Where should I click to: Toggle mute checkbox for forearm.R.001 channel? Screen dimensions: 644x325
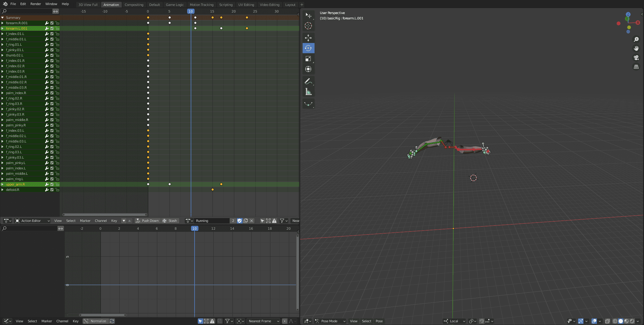tap(52, 23)
